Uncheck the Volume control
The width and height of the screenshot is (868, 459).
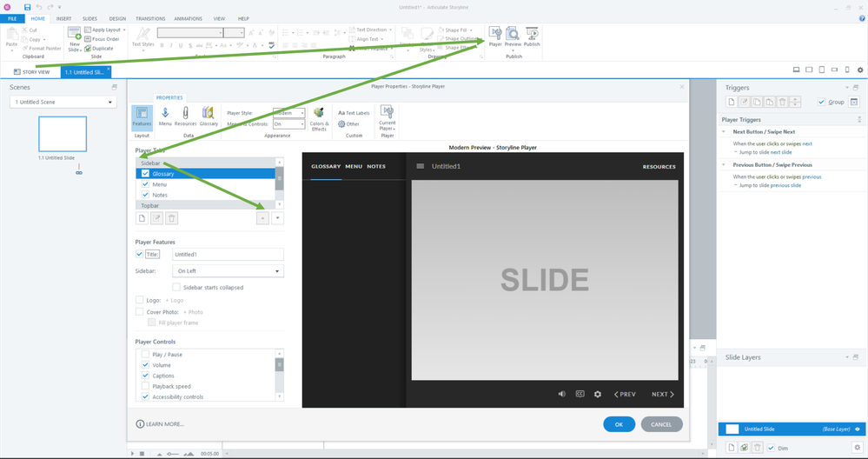(145, 365)
